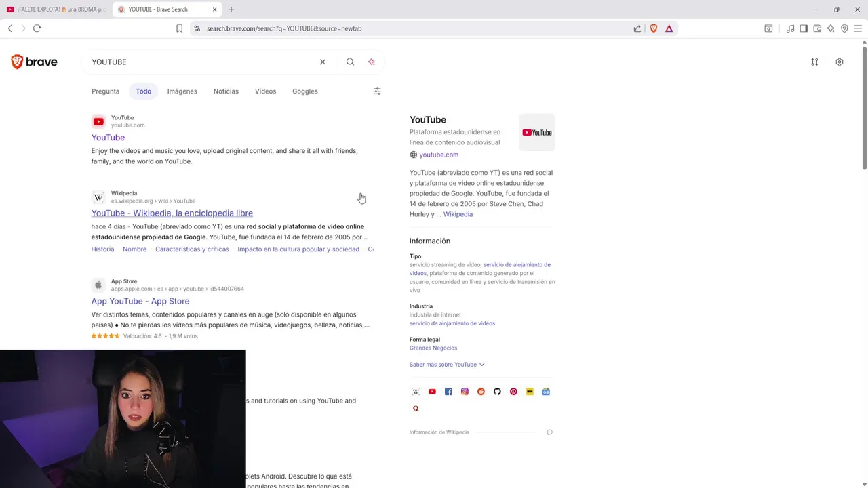The width and height of the screenshot is (868, 488).
Task: Open Leo AI sparkle icon in toolbar
Action: point(831,28)
